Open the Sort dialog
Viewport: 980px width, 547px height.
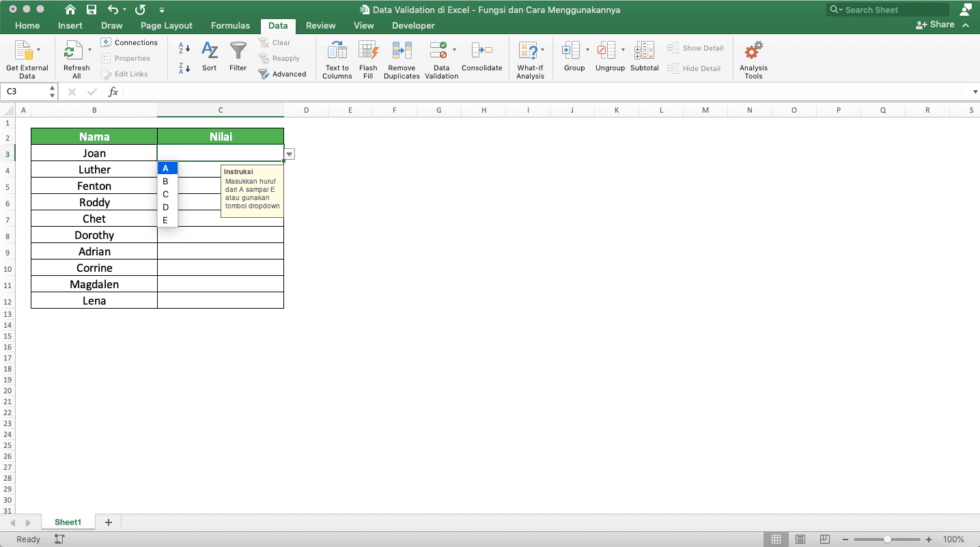coord(210,56)
